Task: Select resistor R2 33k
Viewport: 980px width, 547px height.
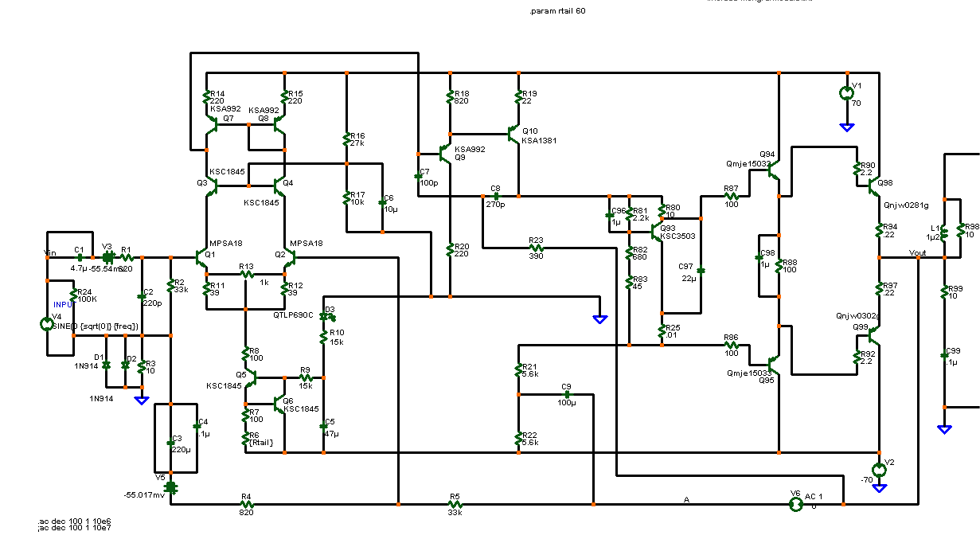Action: coord(170,284)
